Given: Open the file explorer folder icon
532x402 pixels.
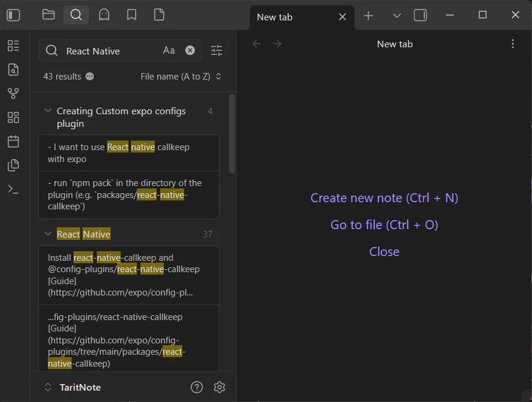Looking at the screenshot, I should (x=48, y=15).
